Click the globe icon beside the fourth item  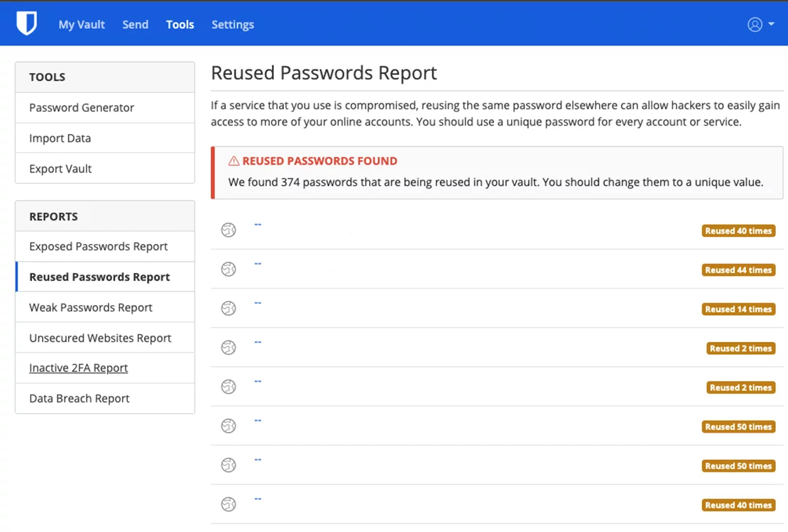point(229,347)
